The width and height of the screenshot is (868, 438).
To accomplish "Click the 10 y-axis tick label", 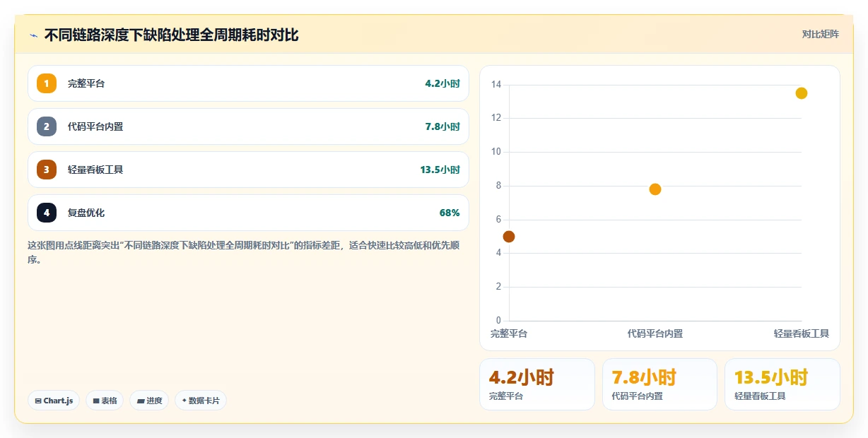I will click(496, 152).
